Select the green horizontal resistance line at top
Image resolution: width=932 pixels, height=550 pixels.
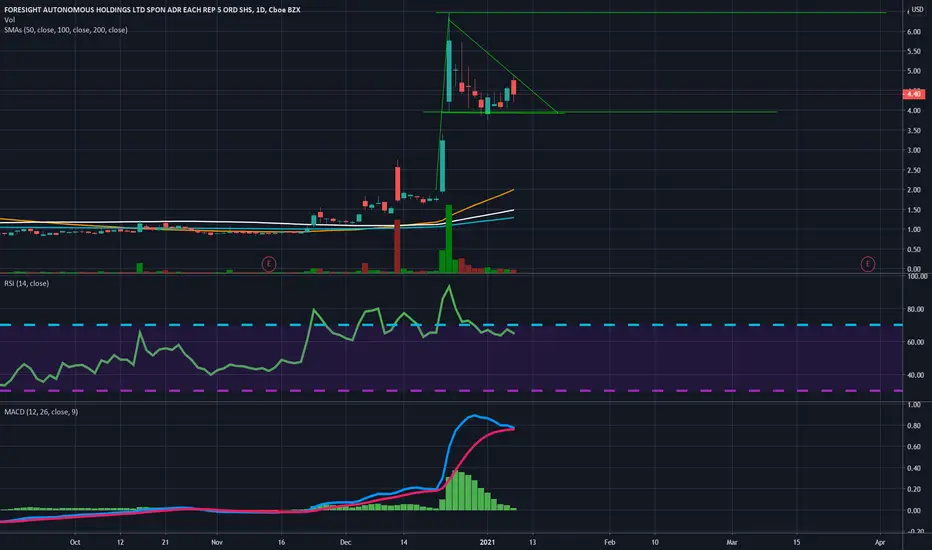(661, 12)
